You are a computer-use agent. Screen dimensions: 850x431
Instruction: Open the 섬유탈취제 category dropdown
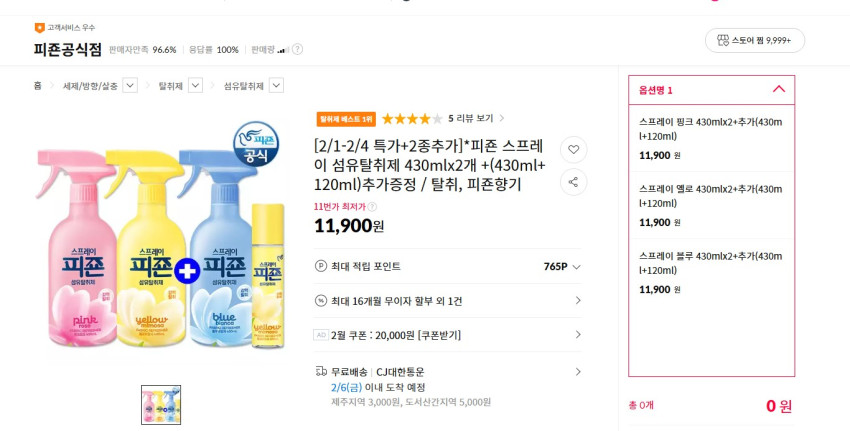276,86
